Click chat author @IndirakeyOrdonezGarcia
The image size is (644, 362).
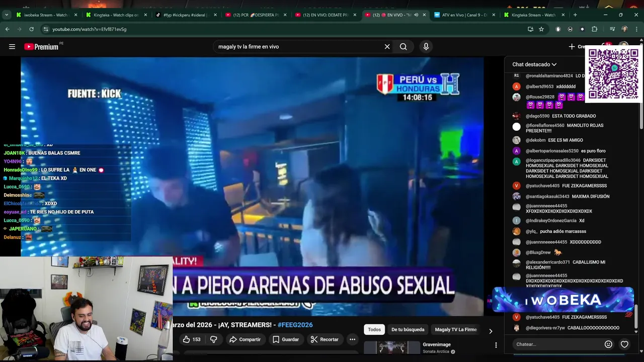551,221
